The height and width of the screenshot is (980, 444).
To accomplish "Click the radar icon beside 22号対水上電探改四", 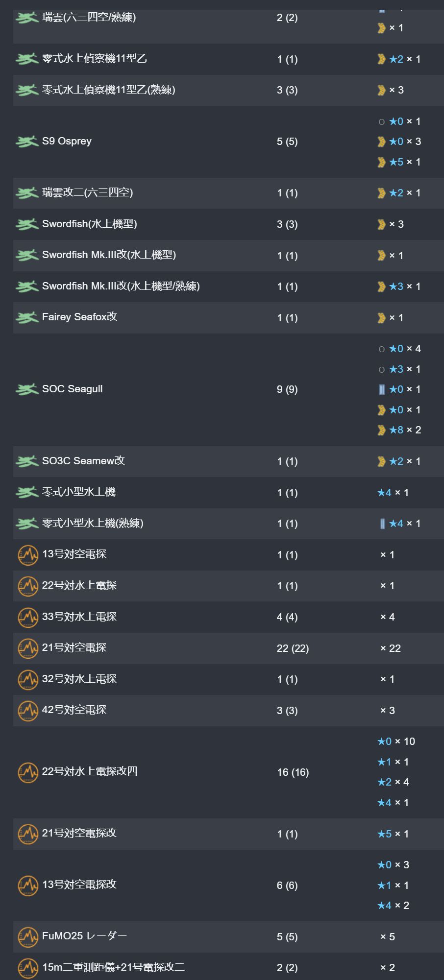I will coord(28,772).
